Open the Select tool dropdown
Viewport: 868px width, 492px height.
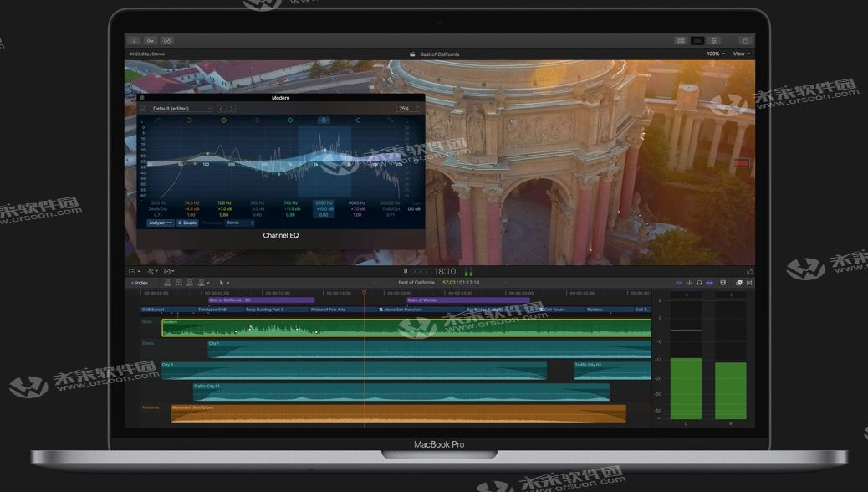223,283
